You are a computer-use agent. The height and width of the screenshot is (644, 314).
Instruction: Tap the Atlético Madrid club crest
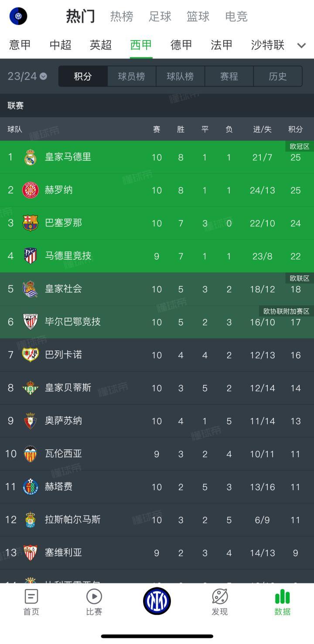30,256
